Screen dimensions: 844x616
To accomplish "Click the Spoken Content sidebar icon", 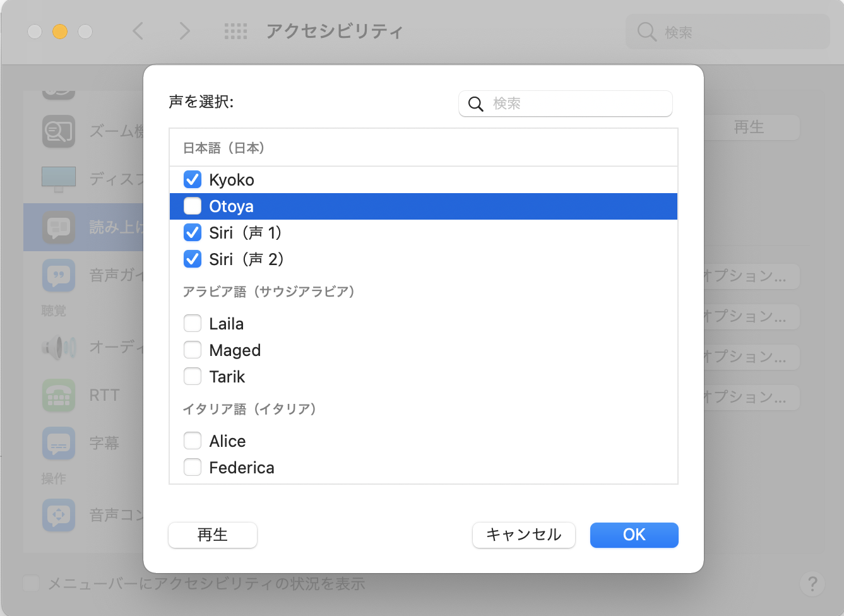I will 59,227.
